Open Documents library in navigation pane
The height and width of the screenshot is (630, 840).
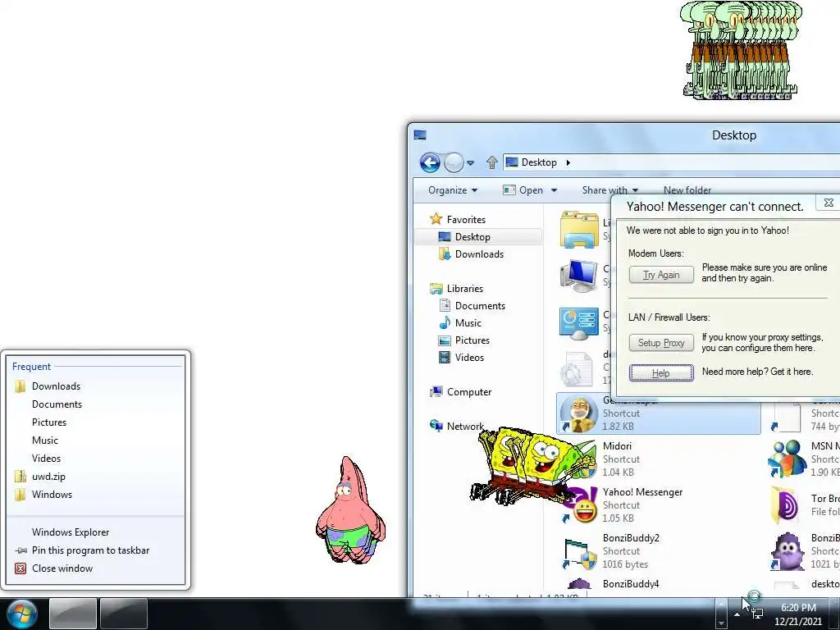click(x=480, y=305)
